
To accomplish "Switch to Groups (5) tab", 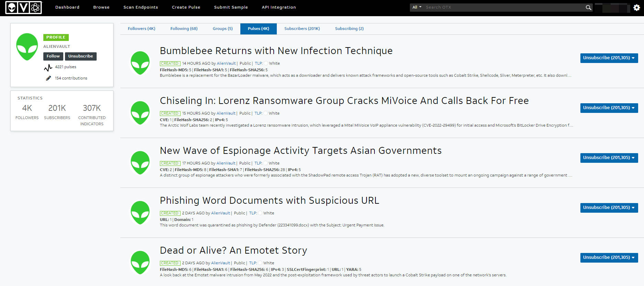I will pos(223,29).
